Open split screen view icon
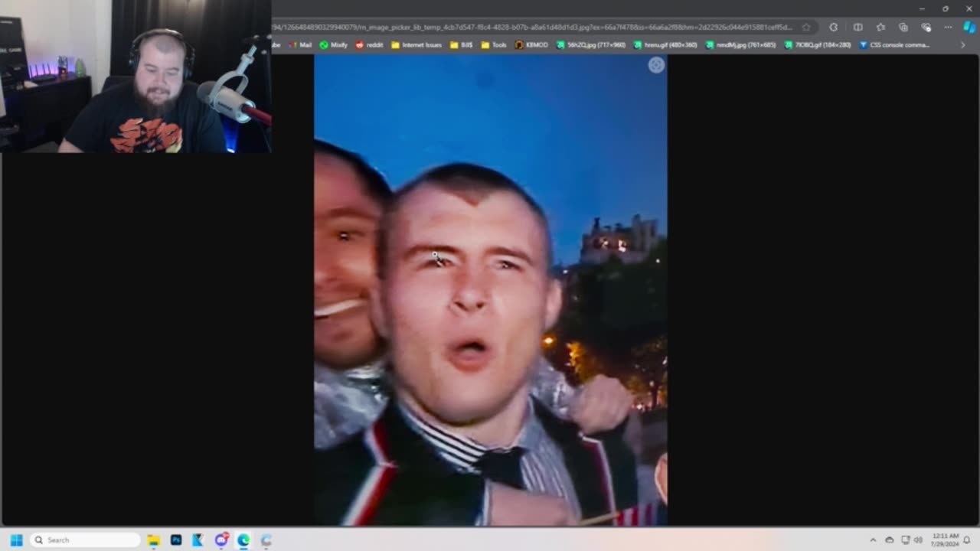The height and width of the screenshot is (551, 980). tap(858, 27)
